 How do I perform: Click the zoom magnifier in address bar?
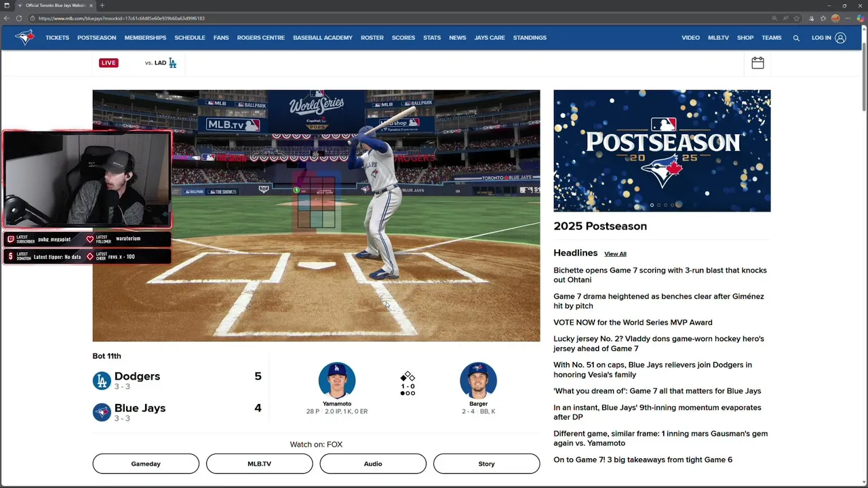(774, 18)
